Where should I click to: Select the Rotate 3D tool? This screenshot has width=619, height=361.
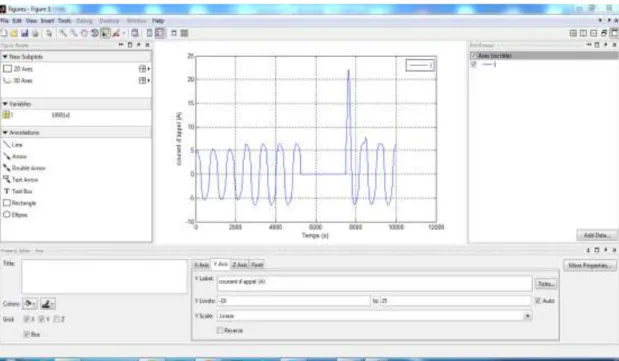click(x=95, y=34)
